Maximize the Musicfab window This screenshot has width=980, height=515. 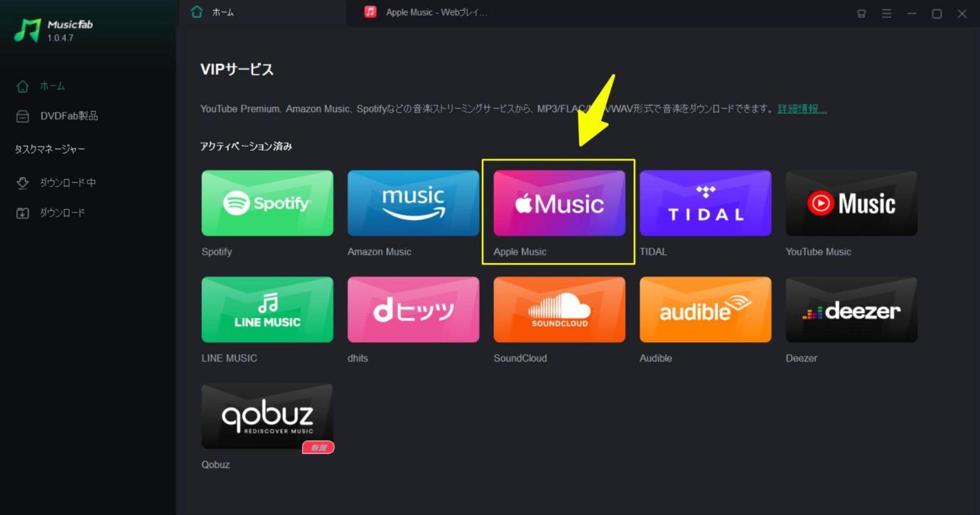point(937,14)
